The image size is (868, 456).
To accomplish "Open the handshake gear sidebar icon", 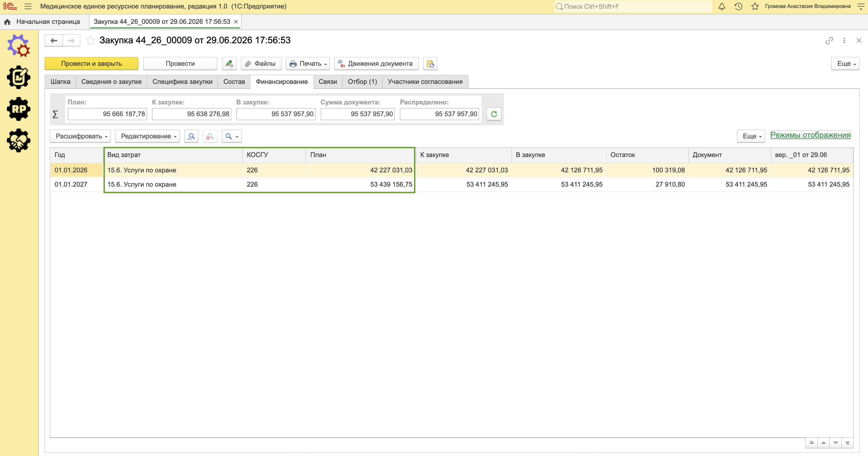I will [19, 140].
